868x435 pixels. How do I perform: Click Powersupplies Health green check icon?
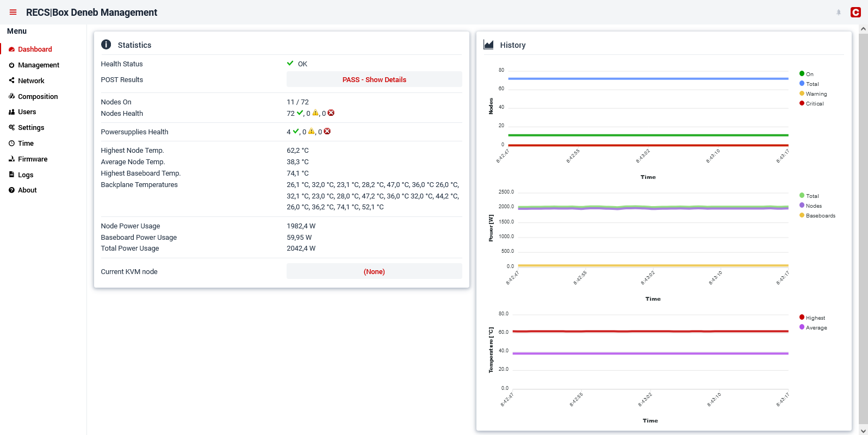coord(296,132)
